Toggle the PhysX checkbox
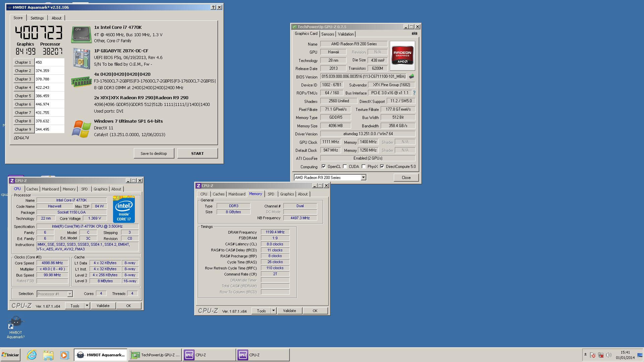644x362 pixels. [x=364, y=166]
